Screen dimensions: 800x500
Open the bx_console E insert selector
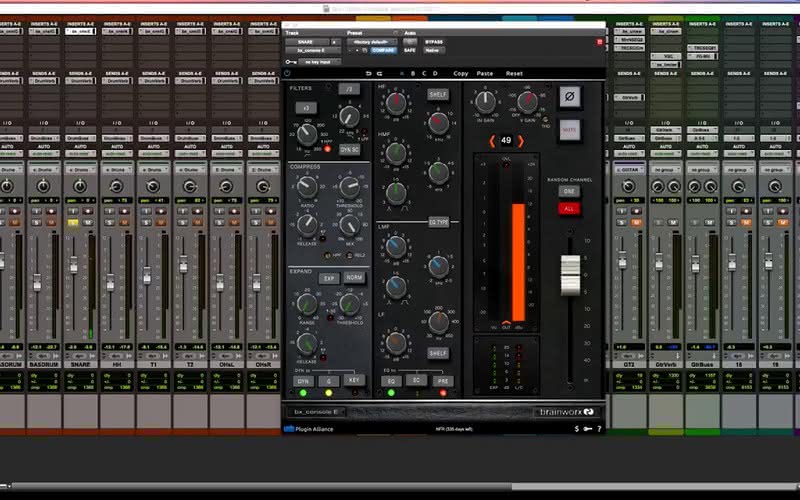[x=313, y=51]
